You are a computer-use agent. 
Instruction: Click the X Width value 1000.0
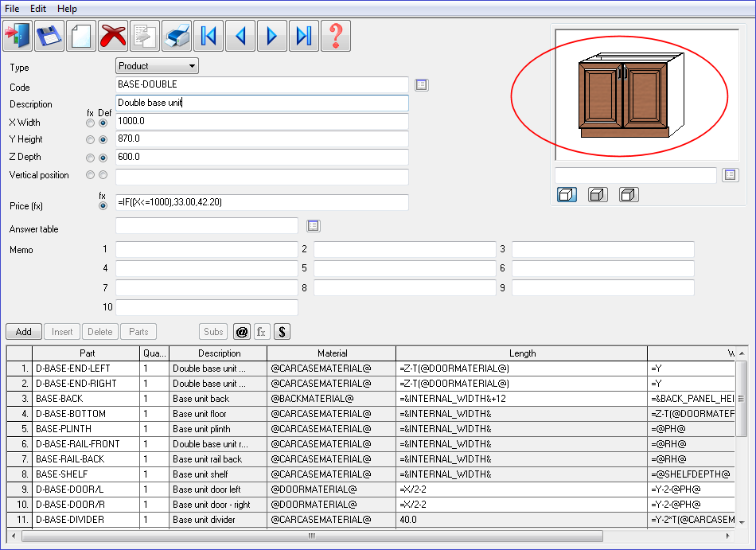(x=262, y=121)
